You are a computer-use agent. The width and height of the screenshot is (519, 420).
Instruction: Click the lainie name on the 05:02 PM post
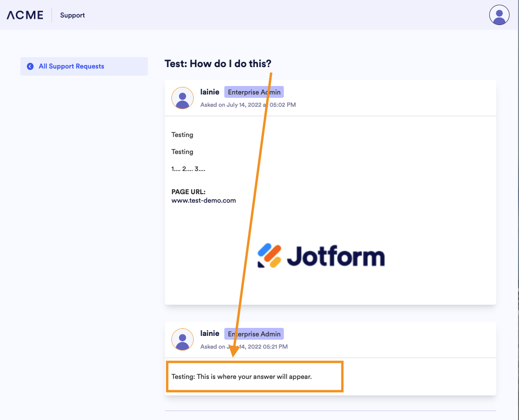pyautogui.click(x=210, y=92)
